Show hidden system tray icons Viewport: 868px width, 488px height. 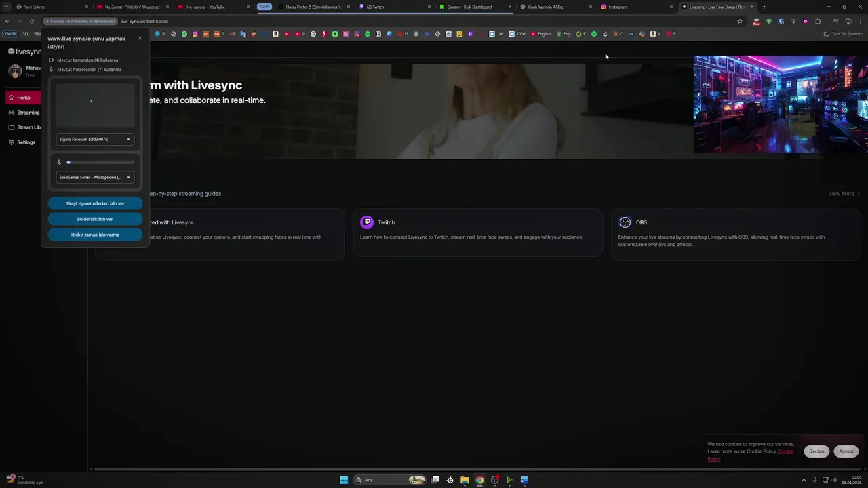point(804,480)
